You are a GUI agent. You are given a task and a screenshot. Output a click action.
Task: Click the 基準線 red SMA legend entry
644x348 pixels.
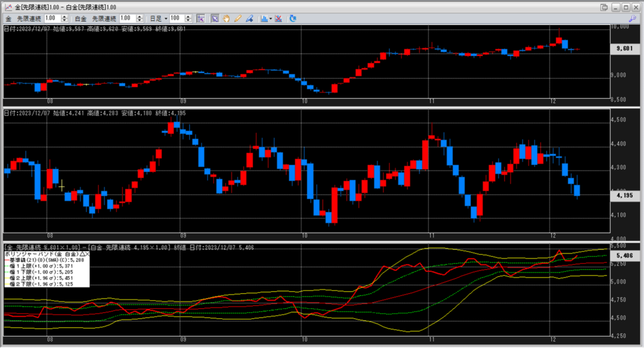(44, 259)
